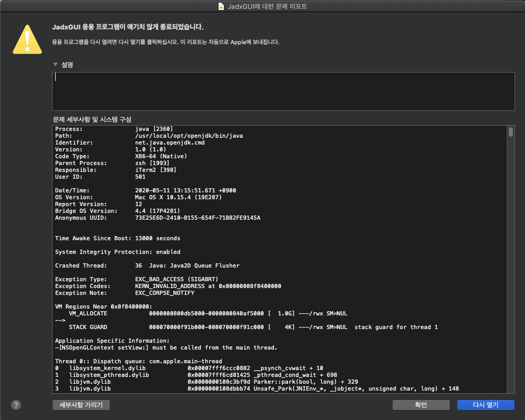Click the 문제 세부사항 및 시스템 구성 label
This screenshot has width=525, height=420.
coord(92,119)
